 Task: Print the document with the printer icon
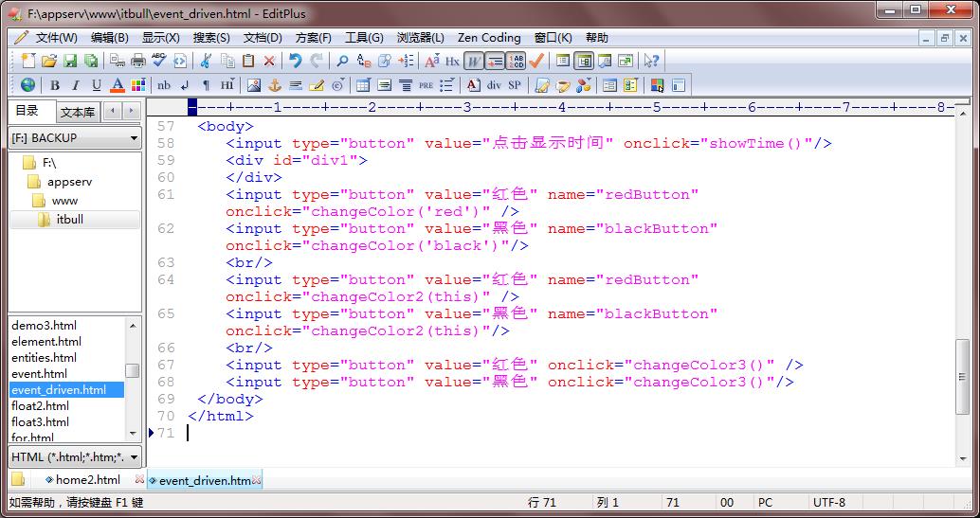click(x=138, y=61)
